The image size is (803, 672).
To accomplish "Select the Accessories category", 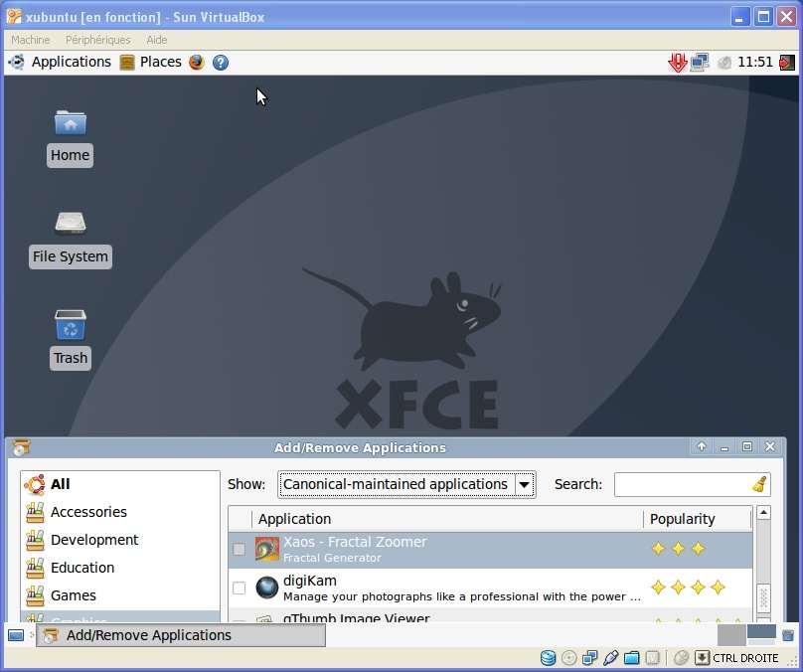I will click(x=120, y=512).
